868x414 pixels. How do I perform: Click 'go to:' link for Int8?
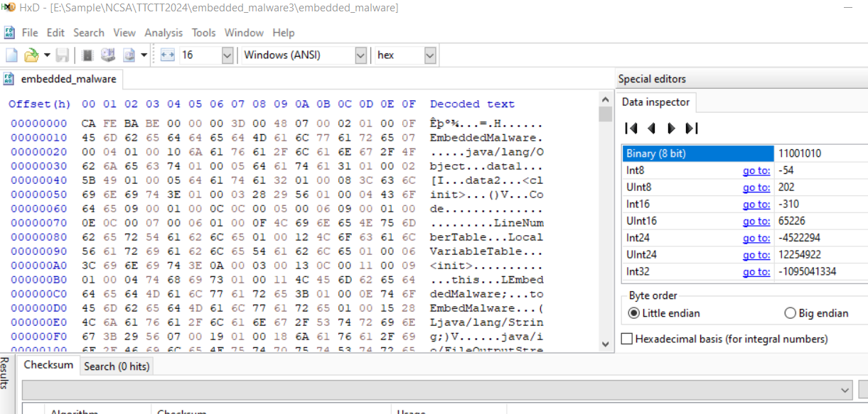pyautogui.click(x=756, y=170)
